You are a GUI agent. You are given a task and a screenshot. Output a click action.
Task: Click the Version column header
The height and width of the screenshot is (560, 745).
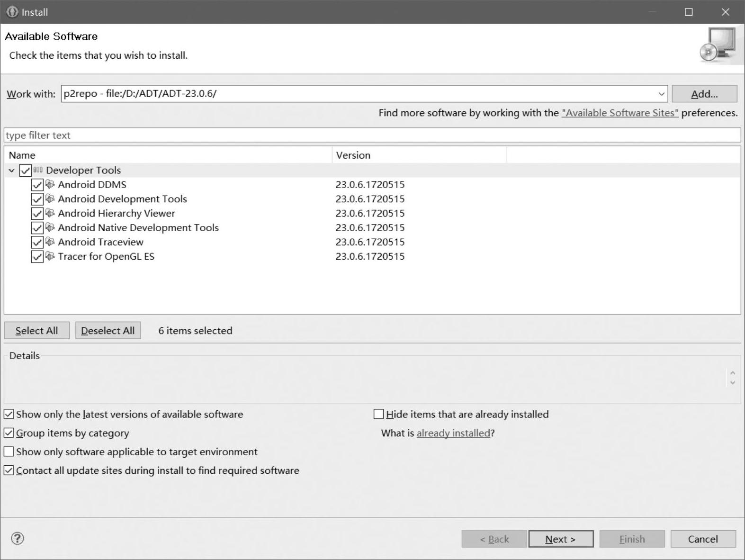tap(353, 155)
